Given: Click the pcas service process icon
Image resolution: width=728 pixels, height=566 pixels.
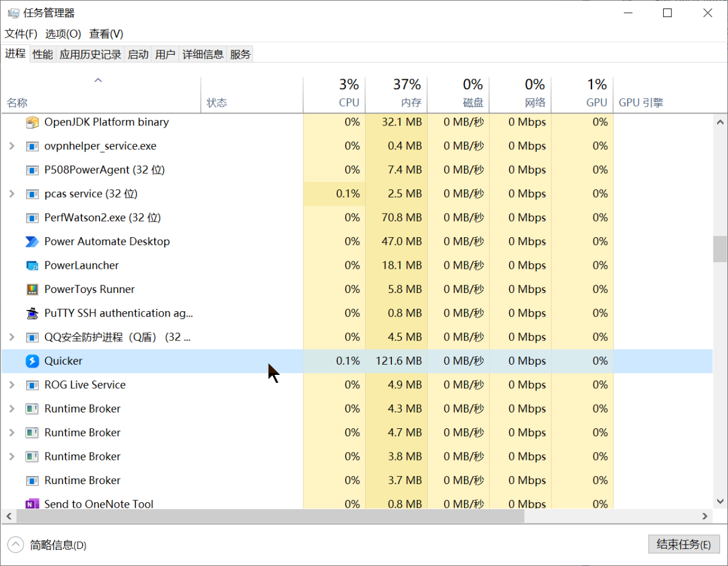Looking at the screenshot, I should click(x=32, y=194).
